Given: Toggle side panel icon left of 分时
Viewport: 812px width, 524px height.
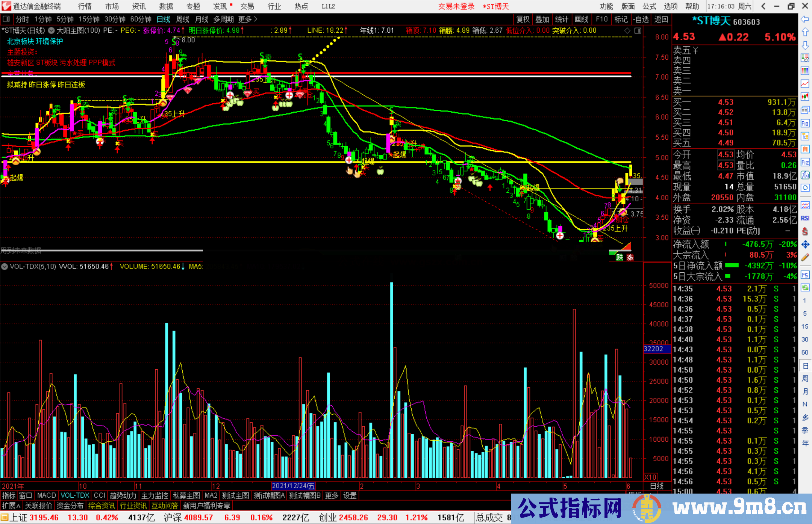Looking at the screenshot, I should coord(6,19).
